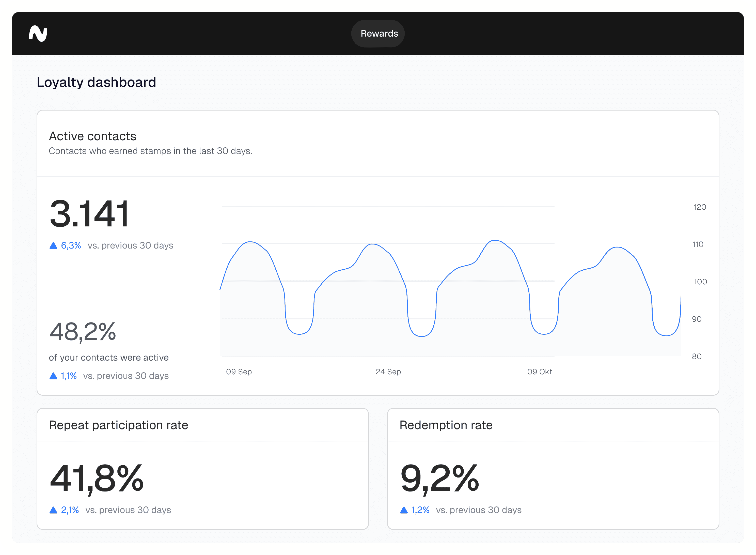
Task: Click the up arrow beside 6,3%
Action: 53,245
